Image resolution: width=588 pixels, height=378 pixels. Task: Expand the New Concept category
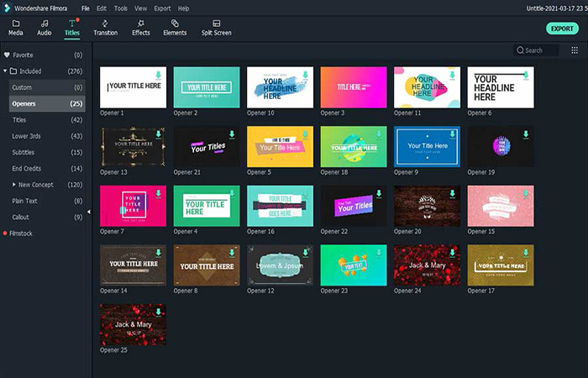(13, 185)
